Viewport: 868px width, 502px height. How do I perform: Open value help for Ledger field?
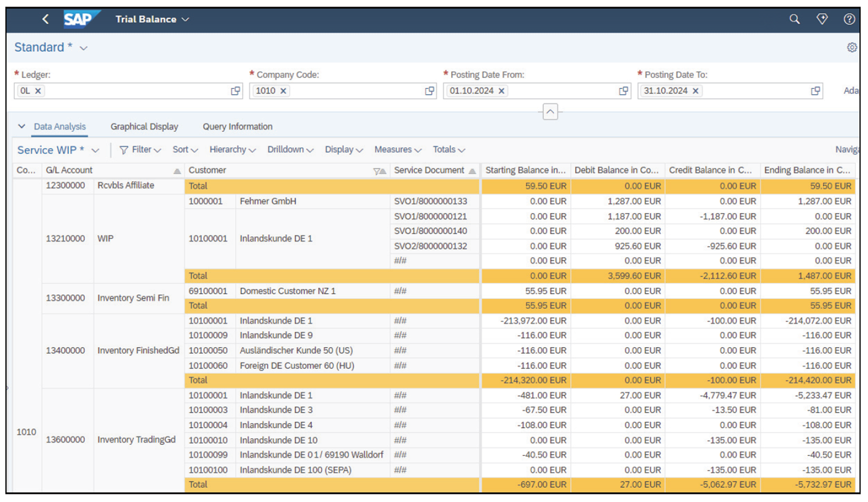[x=236, y=91]
